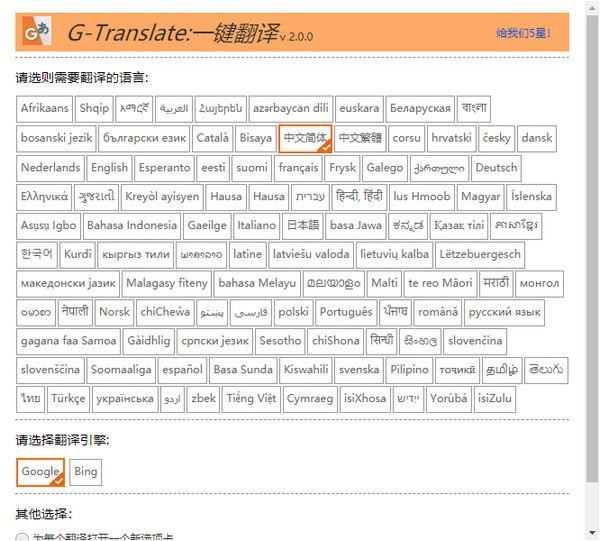Select Malagasy fiteny language
The height and width of the screenshot is (541, 600).
(166, 284)
